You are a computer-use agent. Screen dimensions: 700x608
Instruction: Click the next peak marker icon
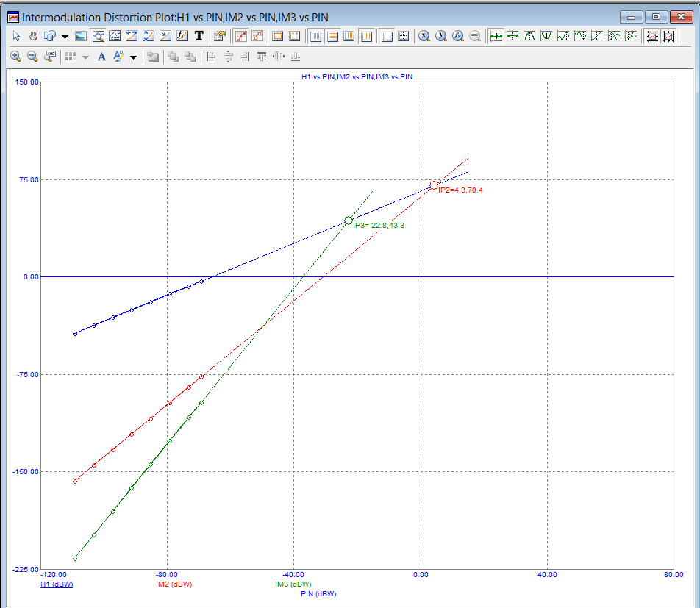coord(563,36)
